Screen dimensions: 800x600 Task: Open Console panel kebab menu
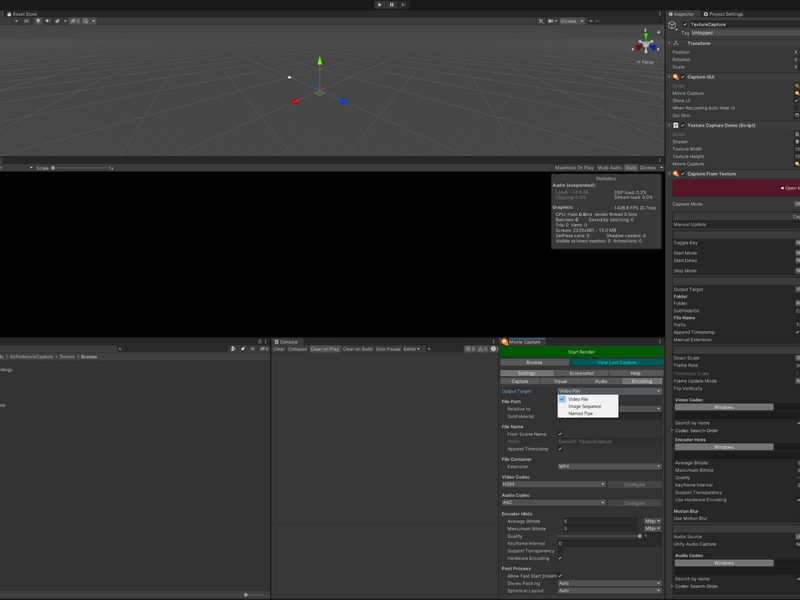click(493, 342)
